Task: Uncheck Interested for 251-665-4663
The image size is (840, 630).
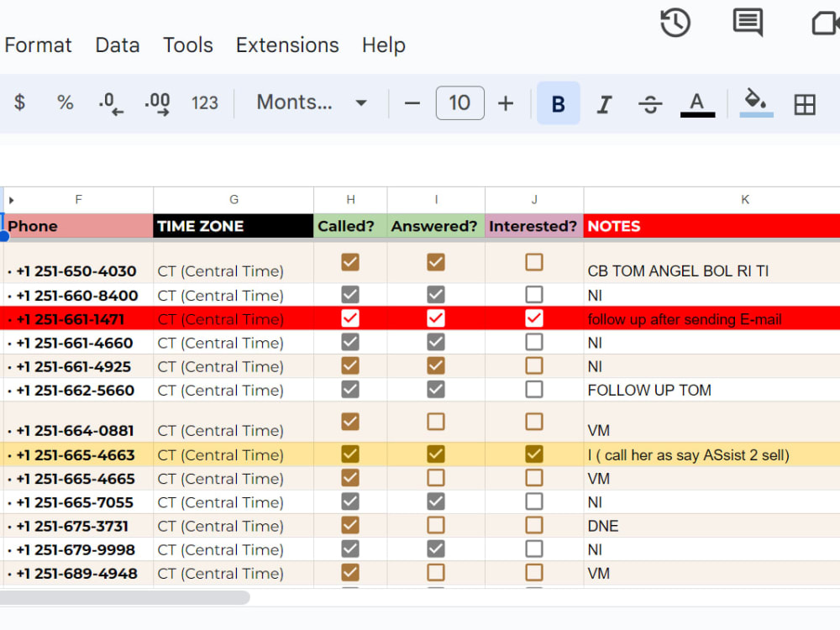Action: [x=534, y=454]
